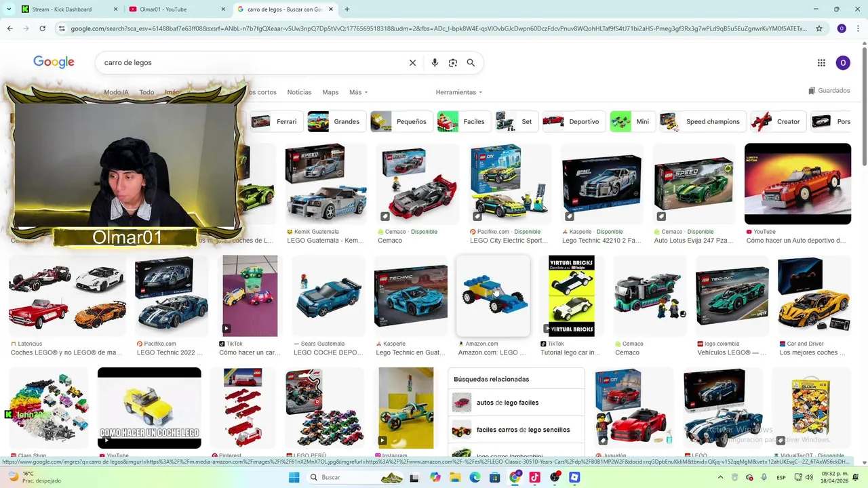Filter images by the Mini chip
The width and height of the screenshot is (868, 488).
633,121
